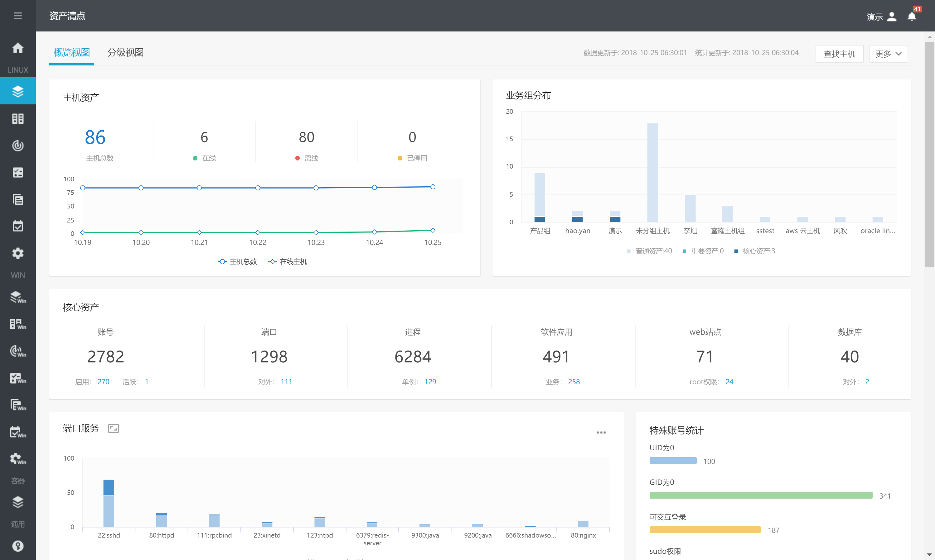
Task: Toggle the 普通资产:40 legend entry
Action: pos(649,251)
